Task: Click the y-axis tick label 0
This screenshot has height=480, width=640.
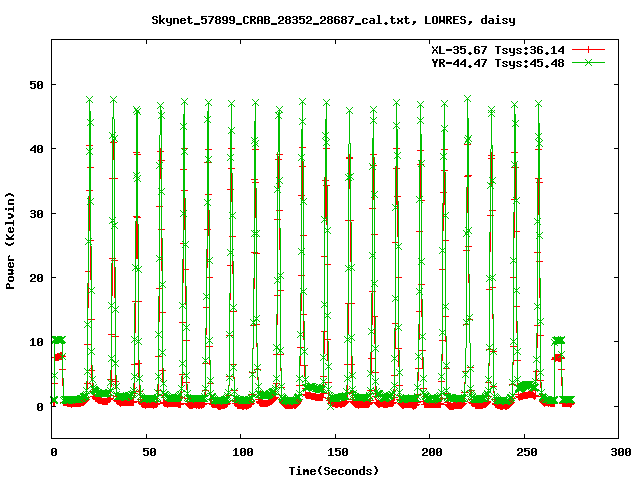Action: [x=40, y=407]
